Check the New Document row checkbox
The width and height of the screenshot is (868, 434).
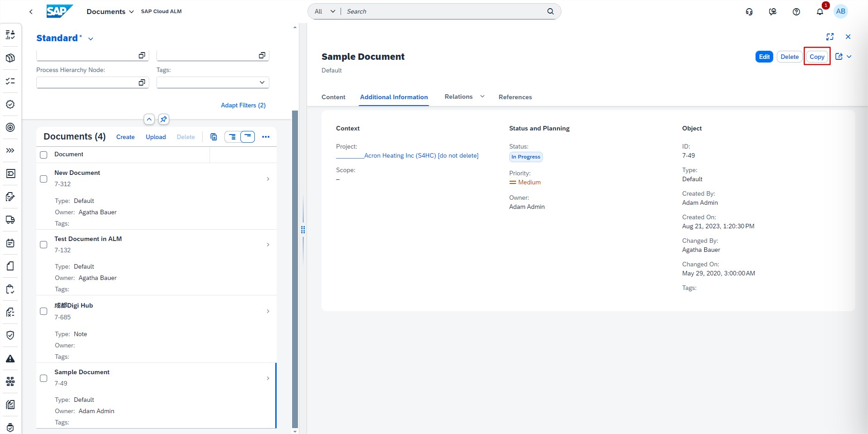44,179
